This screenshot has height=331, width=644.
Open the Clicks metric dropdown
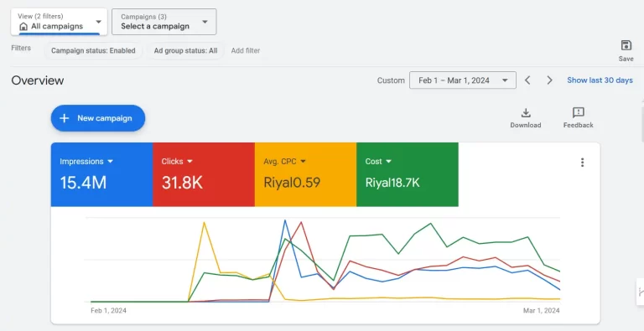pos(177,162)
